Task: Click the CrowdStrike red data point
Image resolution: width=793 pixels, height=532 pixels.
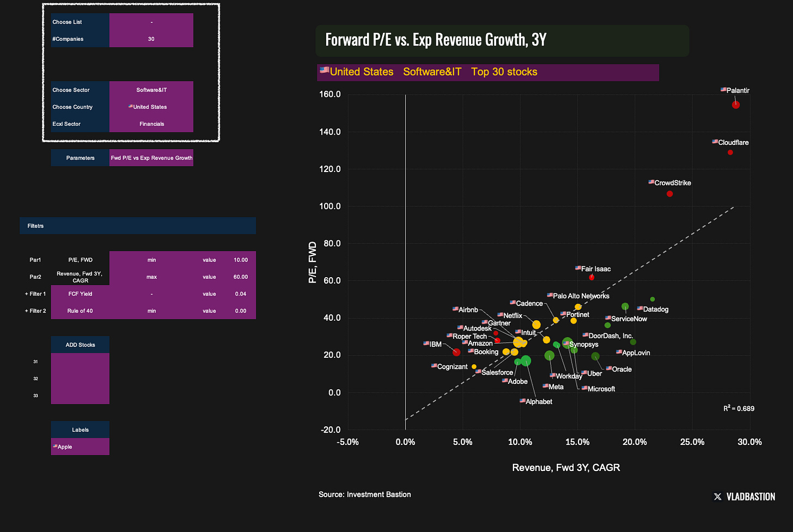Action: coord(670,194)
